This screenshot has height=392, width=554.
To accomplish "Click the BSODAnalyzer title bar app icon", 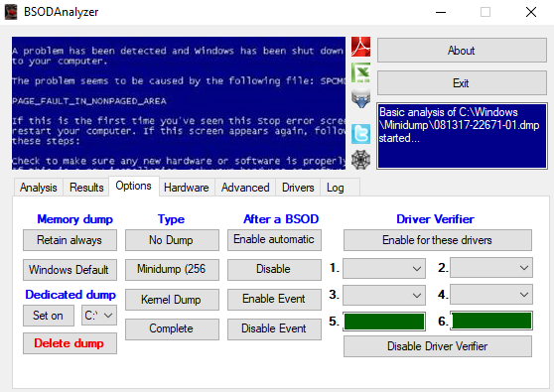I will 11,12.
